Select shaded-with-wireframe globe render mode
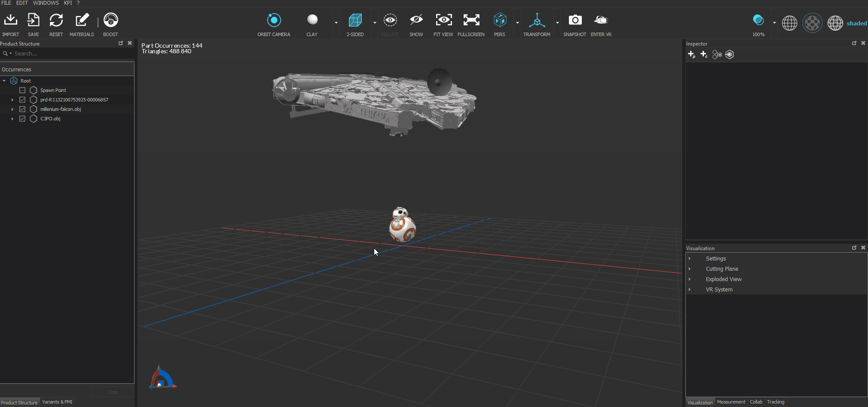Image resolution: width=868 pixels, height=407 pixels. (835, 23)
